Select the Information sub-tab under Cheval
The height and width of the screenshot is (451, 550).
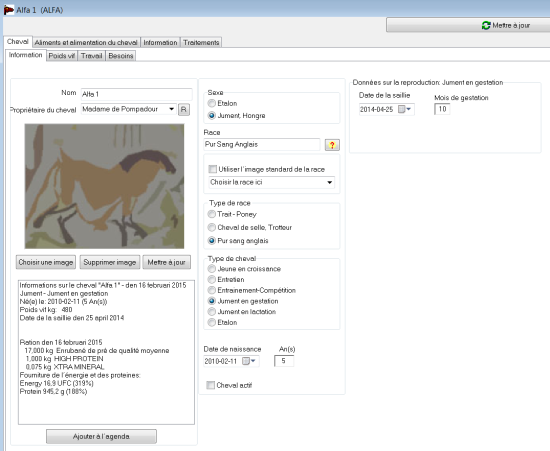point(25,55)
